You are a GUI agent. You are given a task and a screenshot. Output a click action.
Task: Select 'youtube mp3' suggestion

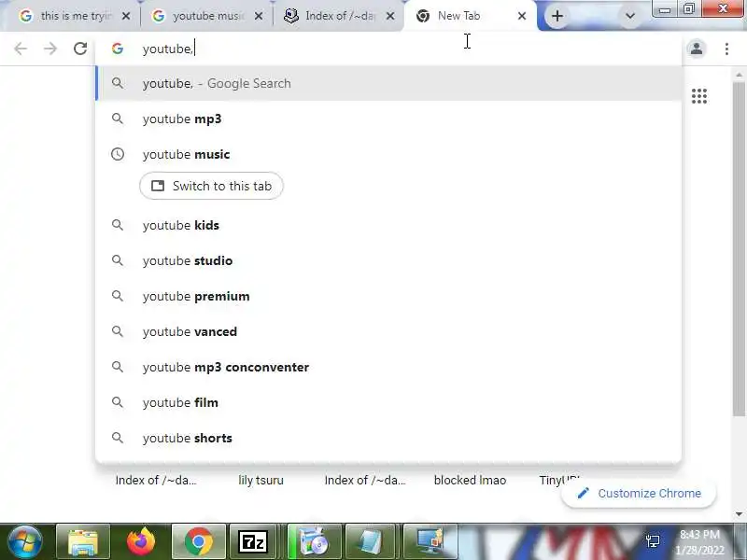tap(388, 119)
